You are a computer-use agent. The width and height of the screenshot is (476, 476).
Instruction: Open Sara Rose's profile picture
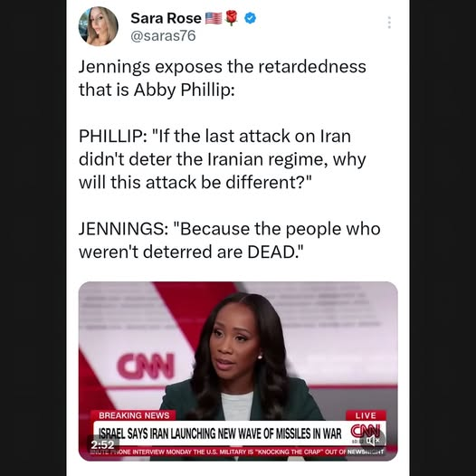(98, 26)
